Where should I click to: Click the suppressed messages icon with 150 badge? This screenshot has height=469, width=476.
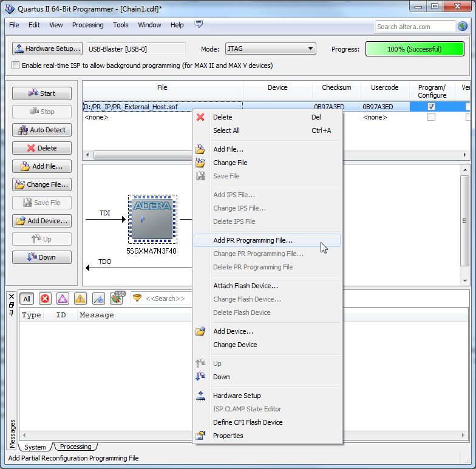117,299
